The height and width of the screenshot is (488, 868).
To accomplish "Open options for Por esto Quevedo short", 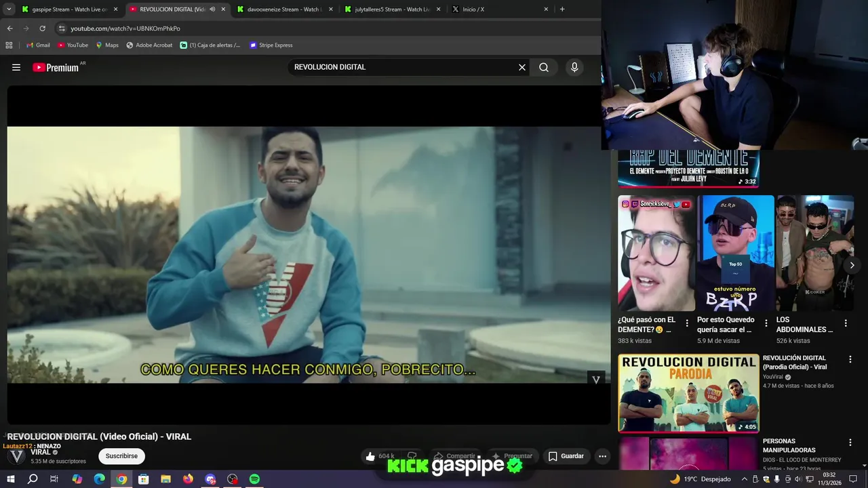I will point(766,323).
